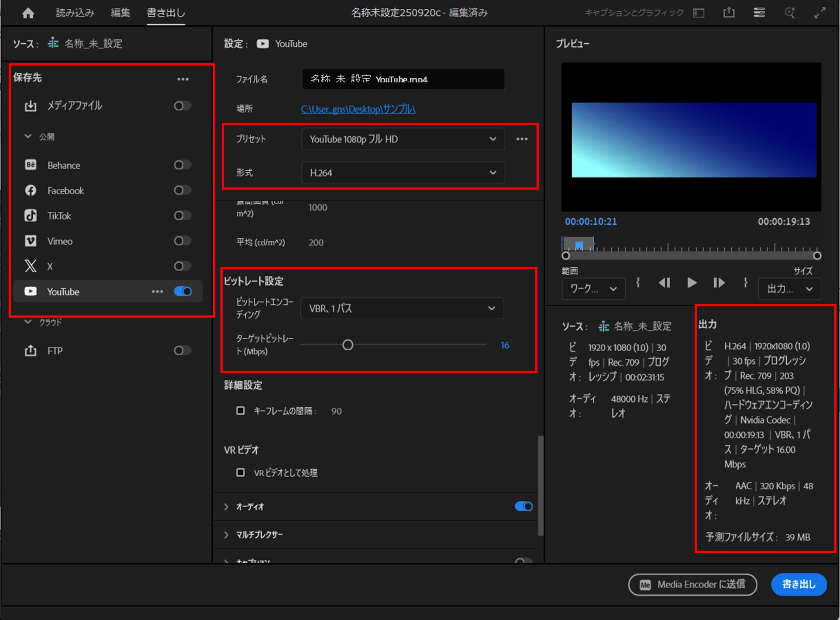Open the quick export share icon
Viewport: 840px width, 620px height.
point(729,13)
